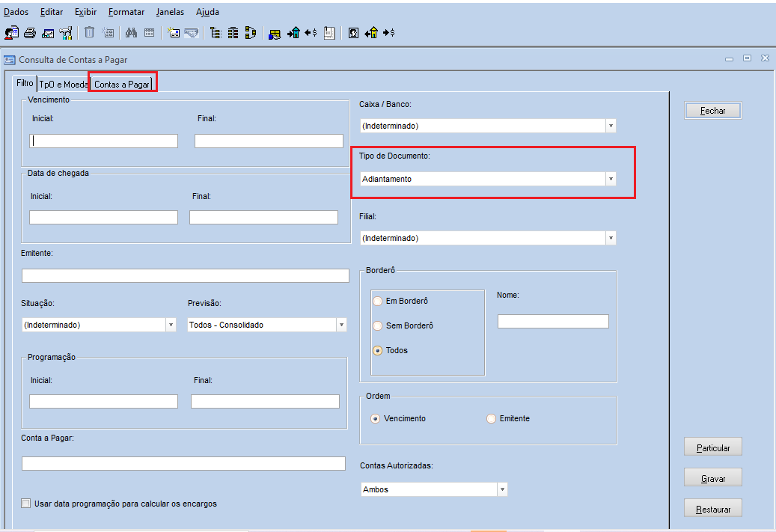This screenshot has height=532, width=776.
Task: Click the arrow-into-teal-house icon
Action: point(293,33)
